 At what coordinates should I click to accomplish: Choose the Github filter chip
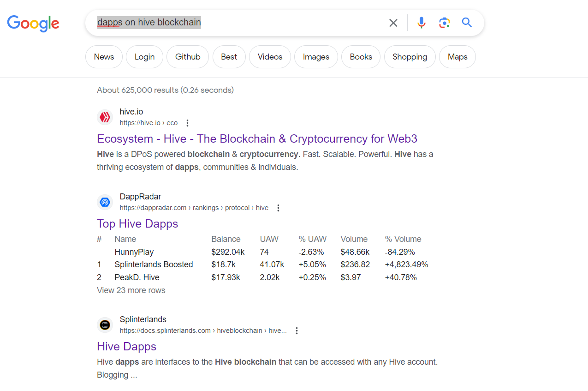pyautogui.click(x=188, y=57)
